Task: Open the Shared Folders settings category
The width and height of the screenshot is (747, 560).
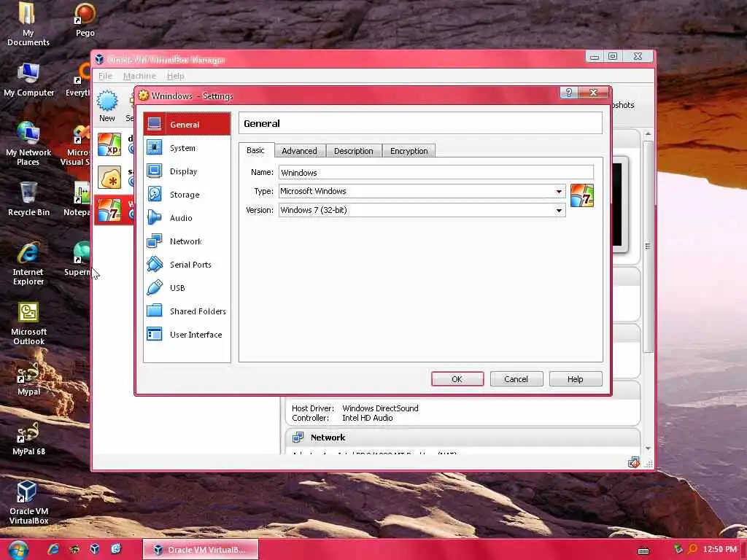Action: (187, 311)
